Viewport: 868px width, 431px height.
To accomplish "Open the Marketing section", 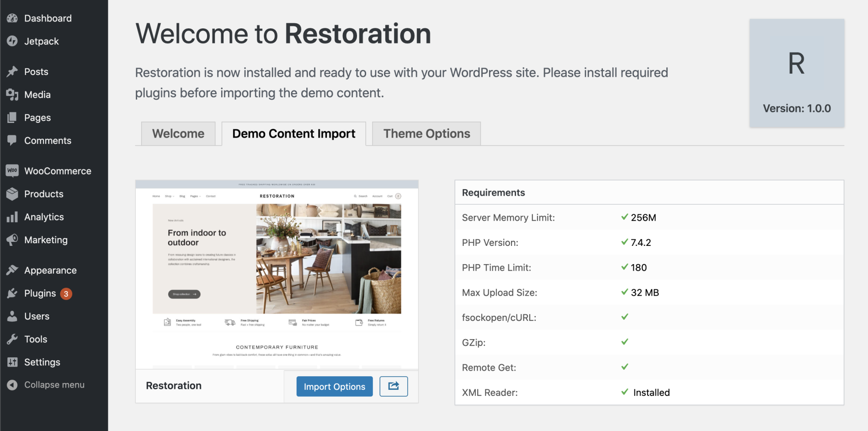I will pyautogui.click(x=46, y=239).
